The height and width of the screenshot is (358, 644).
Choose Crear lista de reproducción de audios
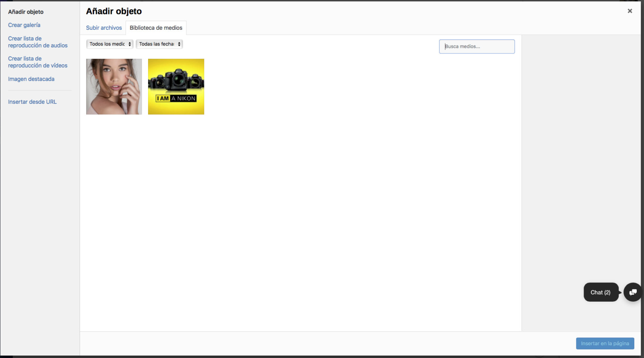[38, 42]
